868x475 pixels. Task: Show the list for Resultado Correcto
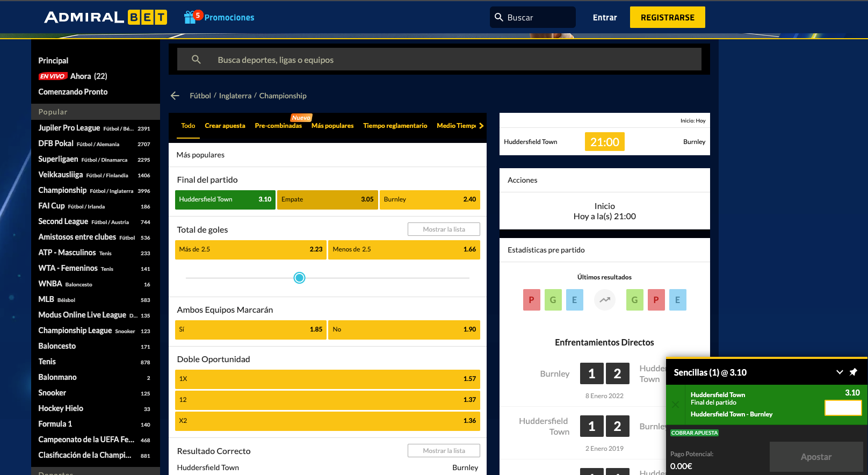tap(444, 451)
